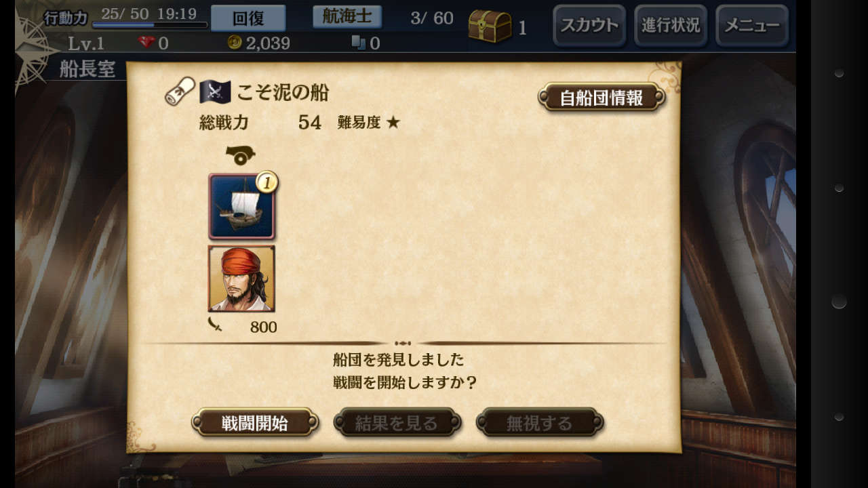Click the gold coin currency icon
Screen dimensions: 868x488
tap(235, 43)
